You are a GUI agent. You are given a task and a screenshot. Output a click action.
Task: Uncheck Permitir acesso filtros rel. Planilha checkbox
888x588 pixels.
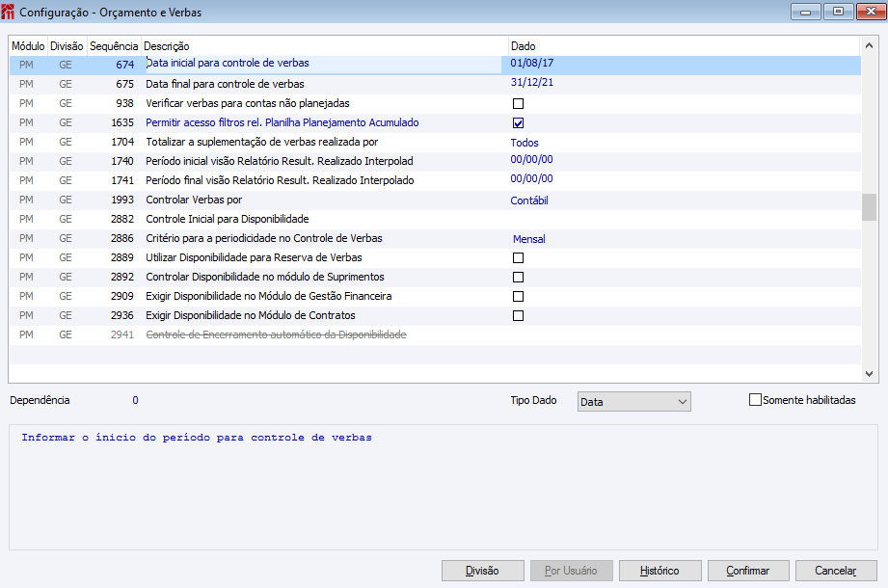point(518,122)
